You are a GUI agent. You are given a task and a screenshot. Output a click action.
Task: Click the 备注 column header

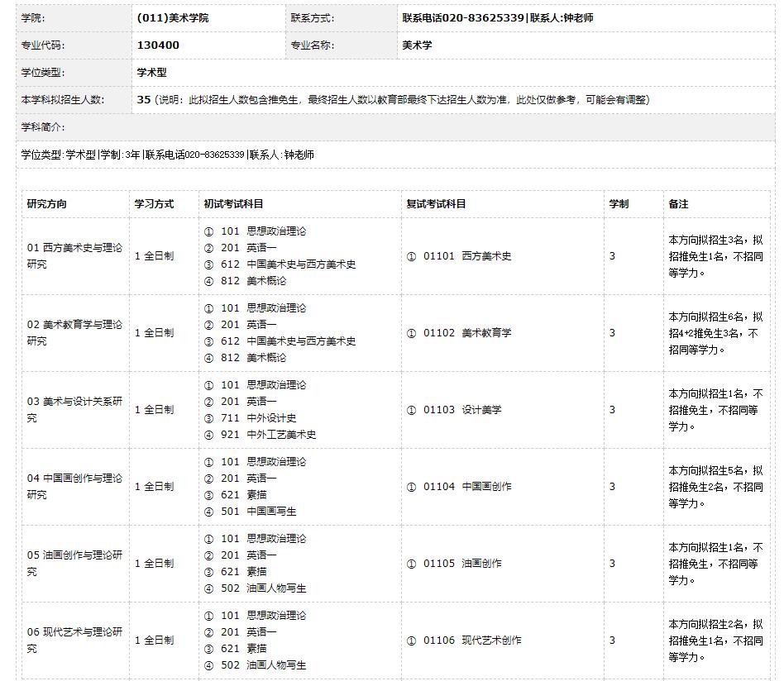(678, 204)
